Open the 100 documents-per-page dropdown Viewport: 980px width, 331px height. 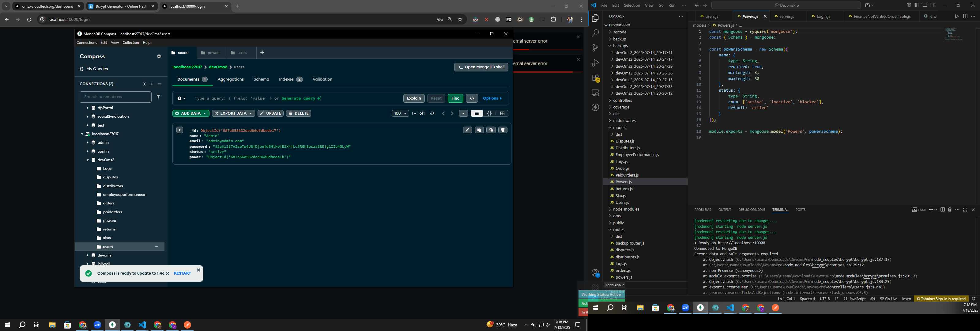[x=400, y=113]
